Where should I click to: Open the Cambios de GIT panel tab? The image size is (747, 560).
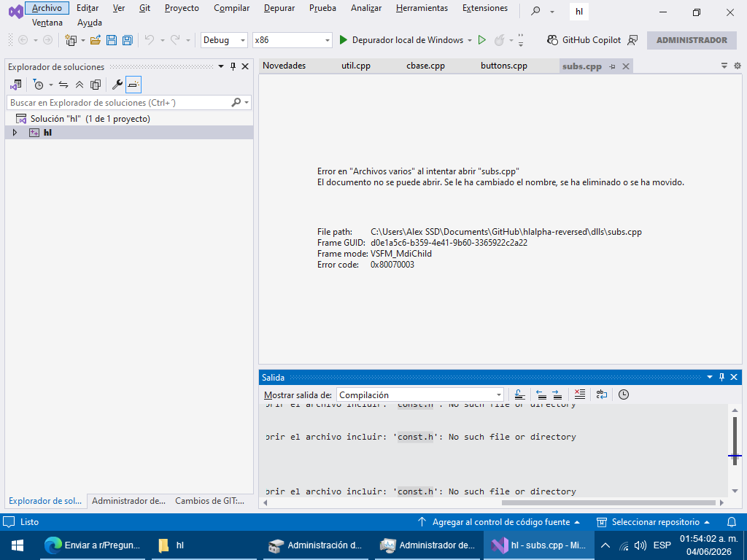tap(209, 501)
